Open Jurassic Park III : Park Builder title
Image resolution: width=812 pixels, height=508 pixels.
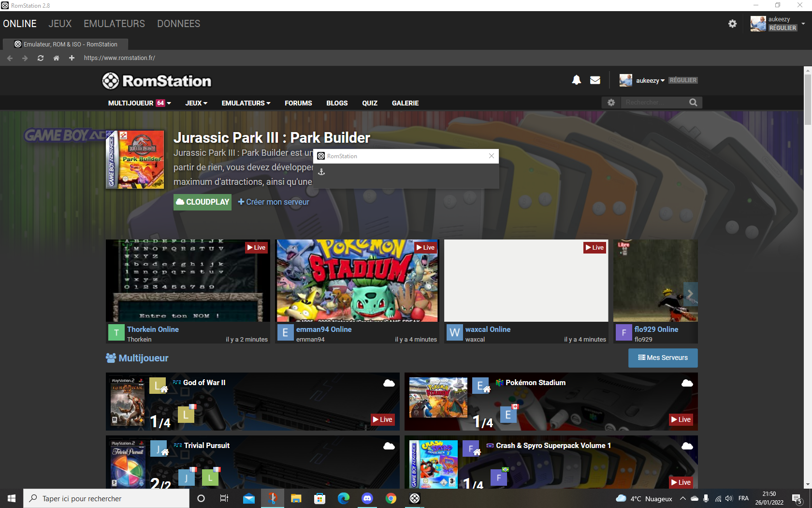click(x=272, y=138)
